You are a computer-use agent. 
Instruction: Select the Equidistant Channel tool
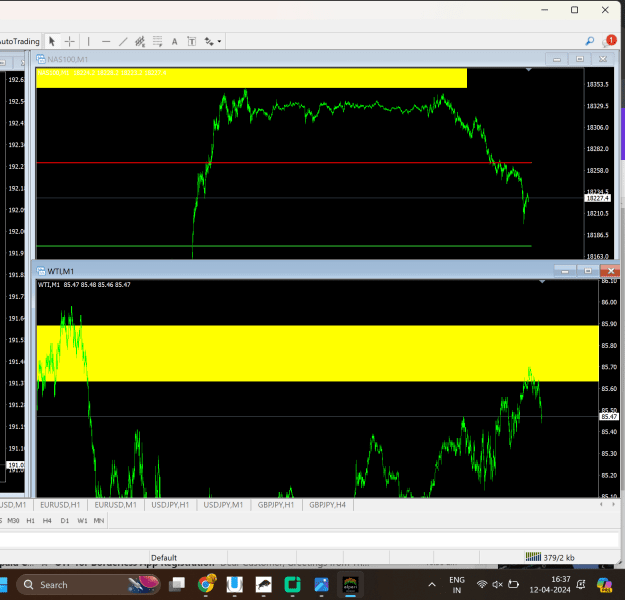[140, 41]
